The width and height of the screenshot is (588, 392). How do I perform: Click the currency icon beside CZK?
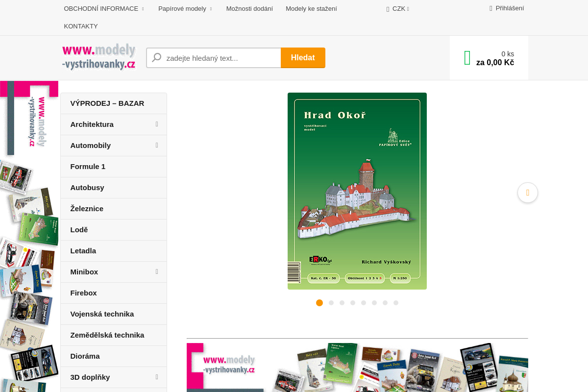click(x=388, y=9)
